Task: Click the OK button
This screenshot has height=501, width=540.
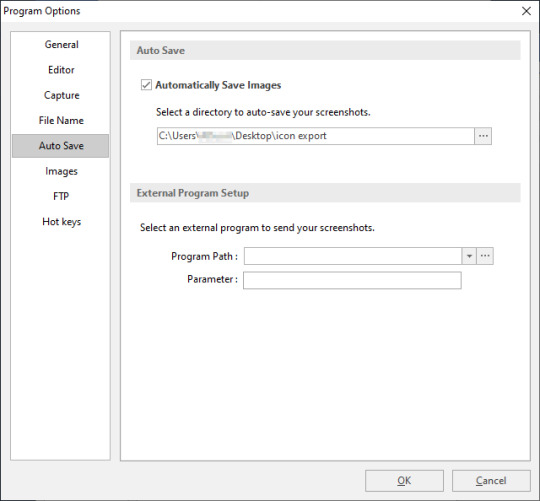Action: tap(404, 481)
